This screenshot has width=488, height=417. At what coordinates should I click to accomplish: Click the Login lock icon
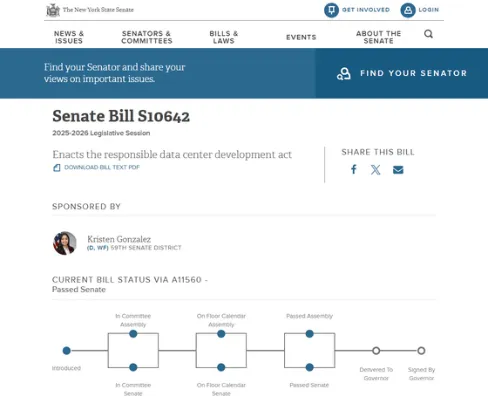408,10
